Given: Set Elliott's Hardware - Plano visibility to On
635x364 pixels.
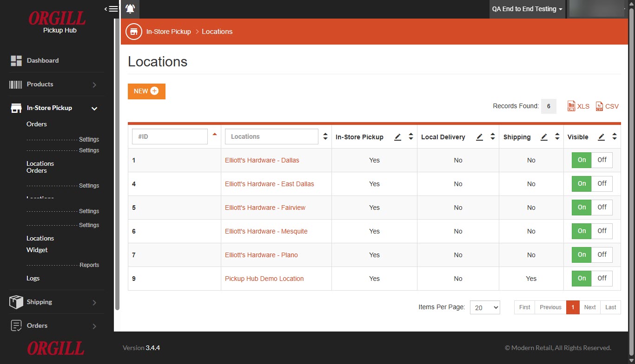Looking at the screenshot, I should point(582,255).
